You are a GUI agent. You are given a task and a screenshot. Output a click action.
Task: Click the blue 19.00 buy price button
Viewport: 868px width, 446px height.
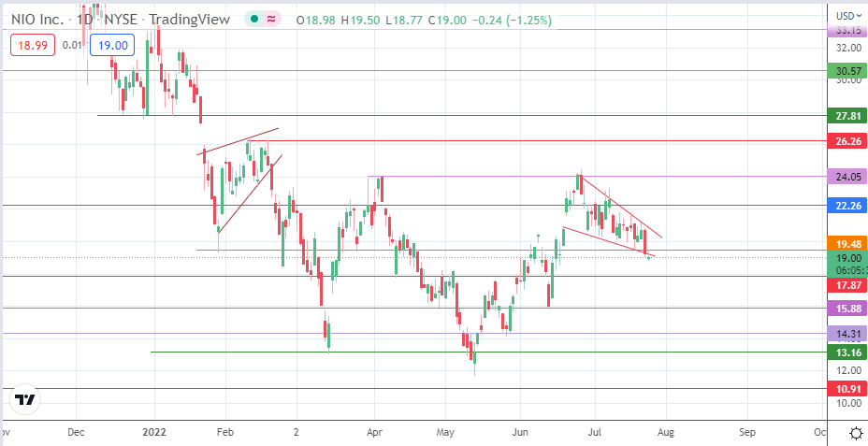point(113,46)
